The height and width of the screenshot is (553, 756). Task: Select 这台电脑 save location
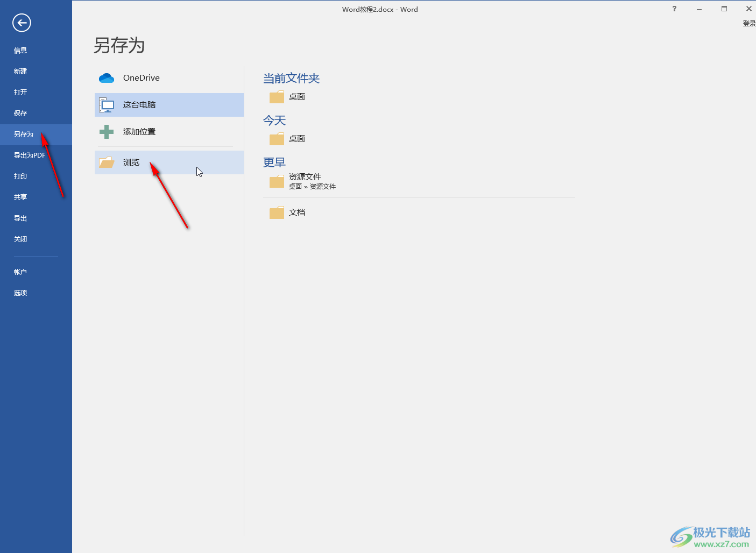point(169,105)
